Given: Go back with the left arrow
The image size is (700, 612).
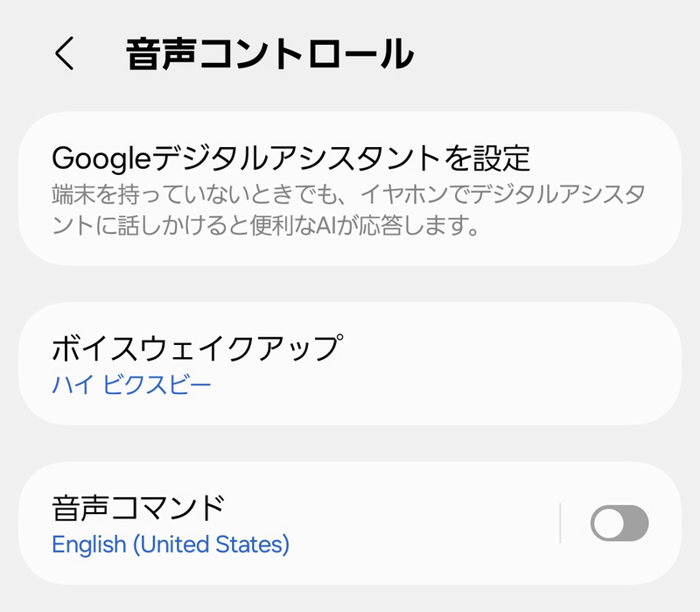Looking at the screenshot, I should click(x=64, y=54).
